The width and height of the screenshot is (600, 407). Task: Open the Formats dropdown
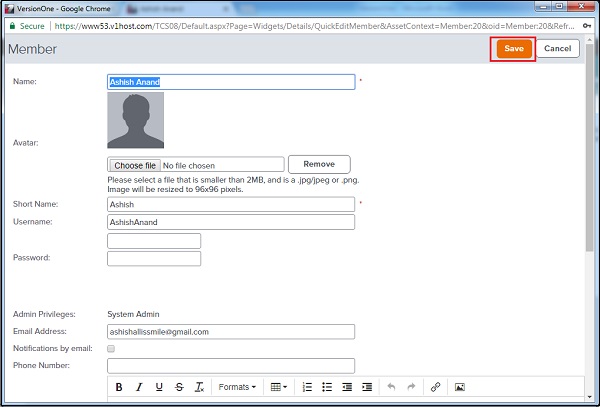pyautogui.click(x=237, y=387)
